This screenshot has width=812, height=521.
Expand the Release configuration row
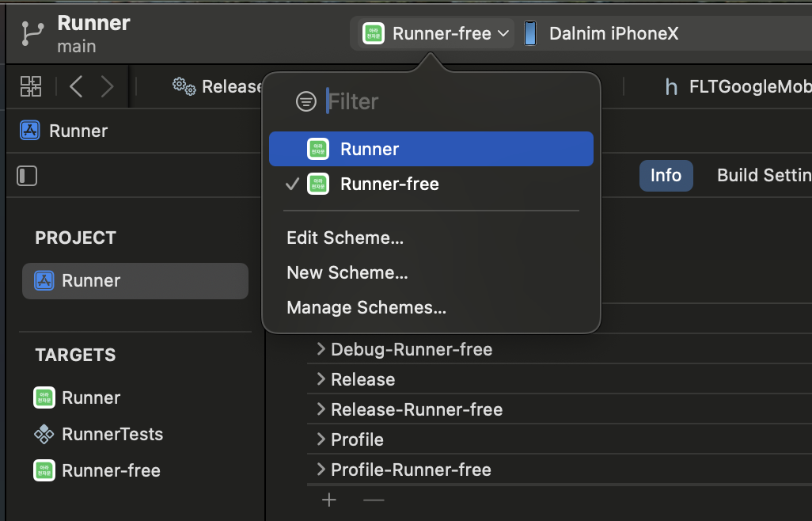(321, 379)
